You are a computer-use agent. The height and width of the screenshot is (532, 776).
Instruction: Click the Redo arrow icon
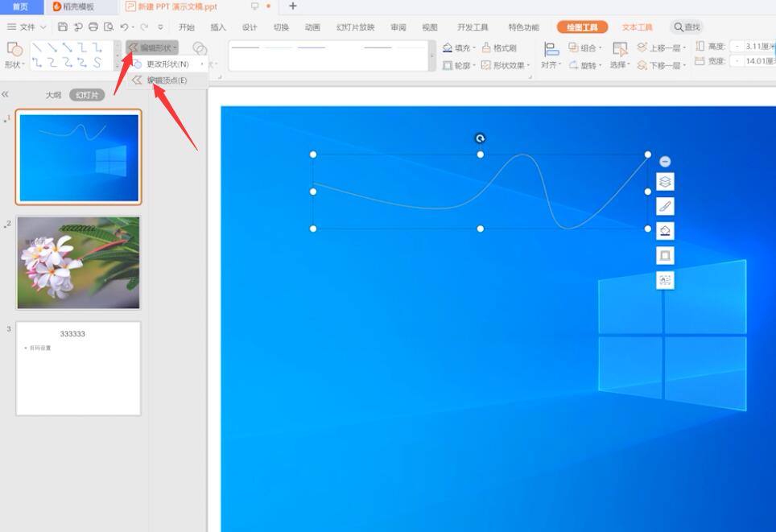click(144, 27)
